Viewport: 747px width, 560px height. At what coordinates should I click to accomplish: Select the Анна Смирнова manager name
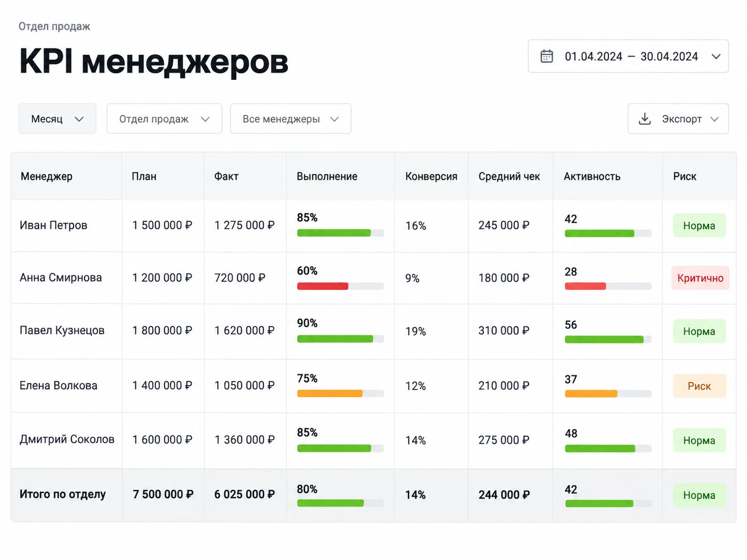tap(61, 277)
